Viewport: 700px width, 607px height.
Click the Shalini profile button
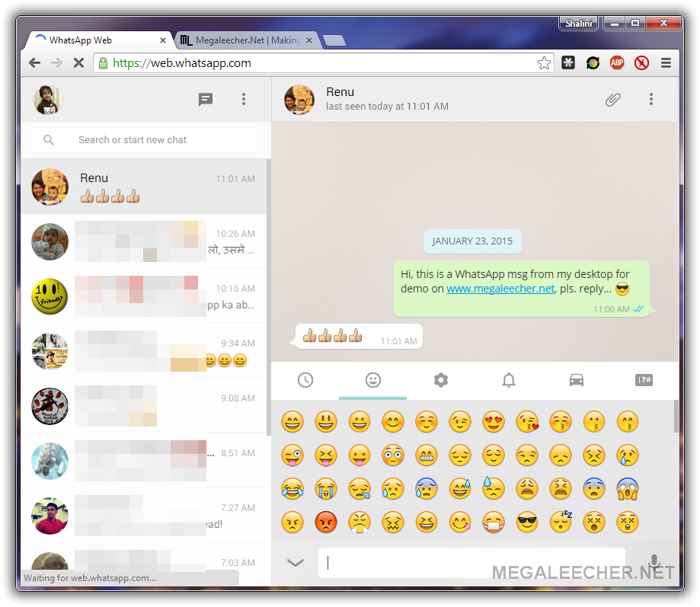click(x=578, y=23)
